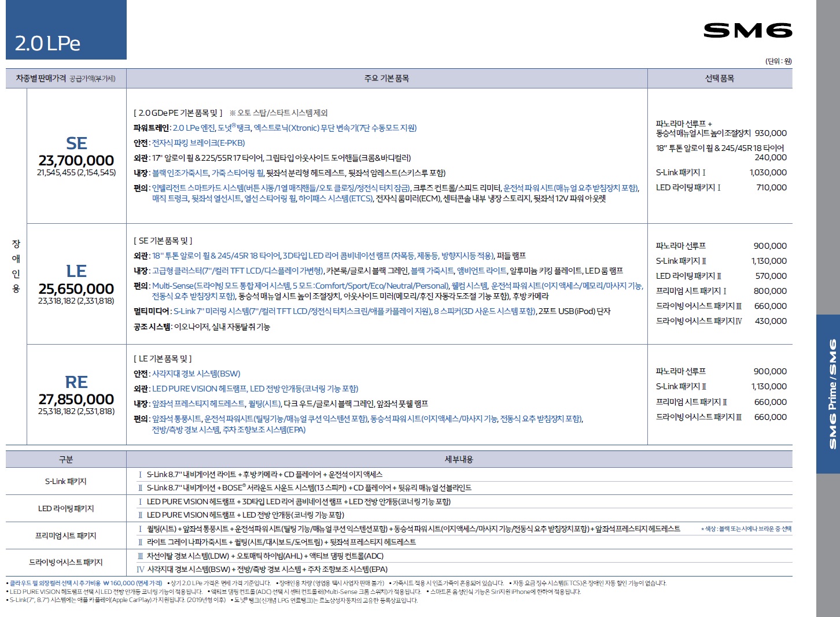Screen dimensions: 840x617
Task: Click the "세부내용" table header
Action: click(x=459, y=459)
